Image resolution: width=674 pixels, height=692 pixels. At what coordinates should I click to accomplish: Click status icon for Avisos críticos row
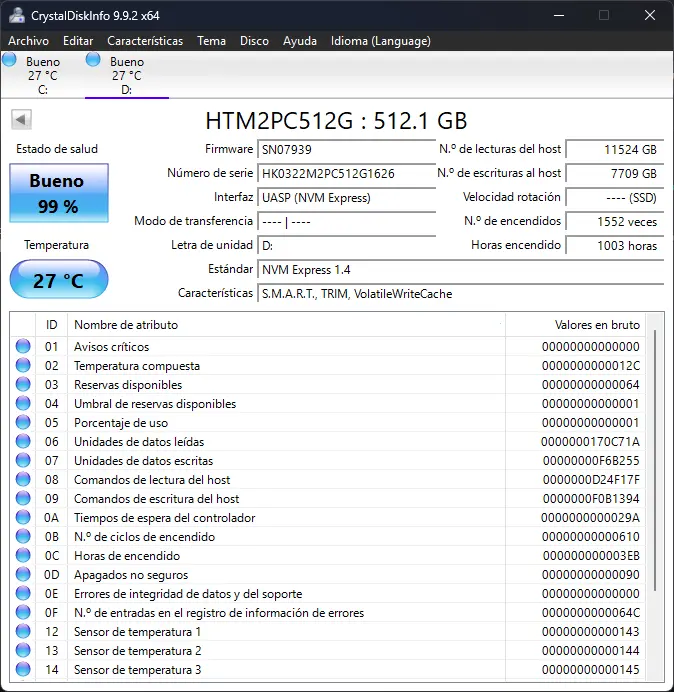[x=23, y=346]
